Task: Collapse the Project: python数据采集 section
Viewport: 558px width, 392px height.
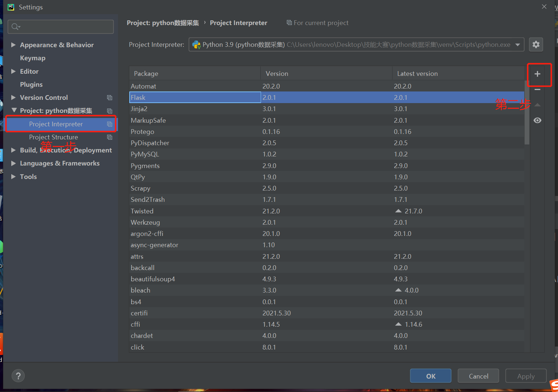Action: pos(14,110)
